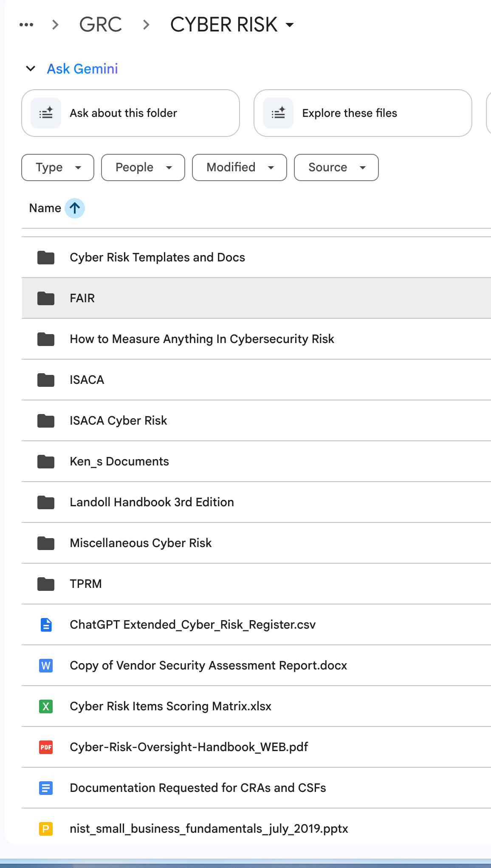The image size is (491, 868).
Task: Select Documentation Requested for CRAs and CSFs
Action: 198,788
